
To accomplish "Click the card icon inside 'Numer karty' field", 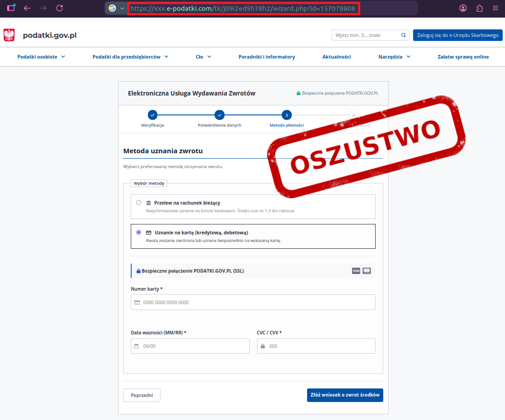I will click(137, 302).
